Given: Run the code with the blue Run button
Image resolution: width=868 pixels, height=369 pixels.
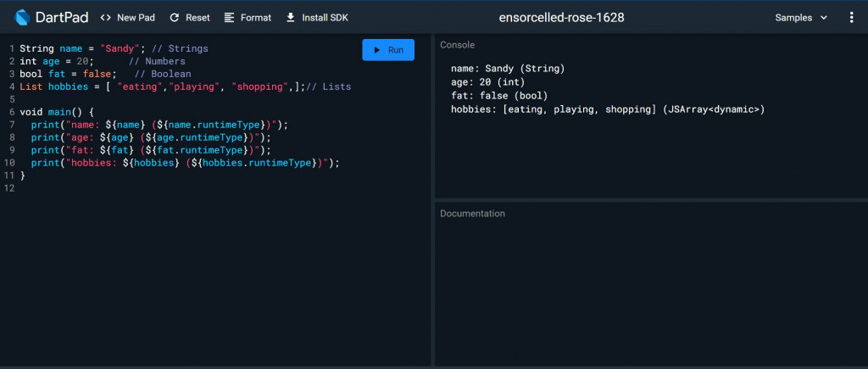Looking at the screenshot, I should pyautogui.click(x=388, y=50).
